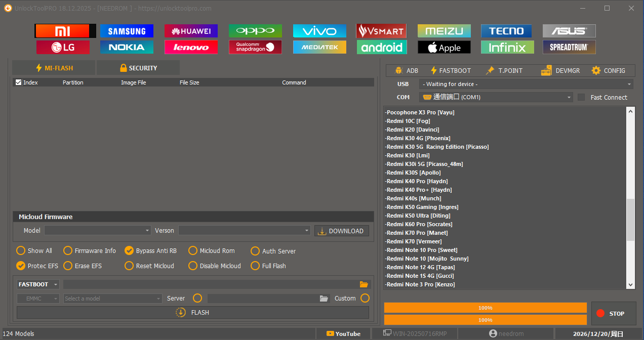Switch to the SECURITY tab

[x=138, y=68]
